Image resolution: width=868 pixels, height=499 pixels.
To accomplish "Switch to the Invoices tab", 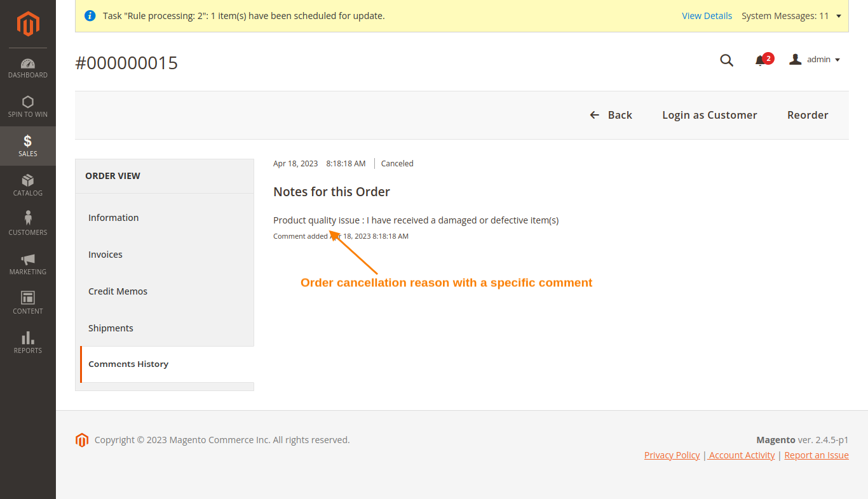I will coord(105,254).
